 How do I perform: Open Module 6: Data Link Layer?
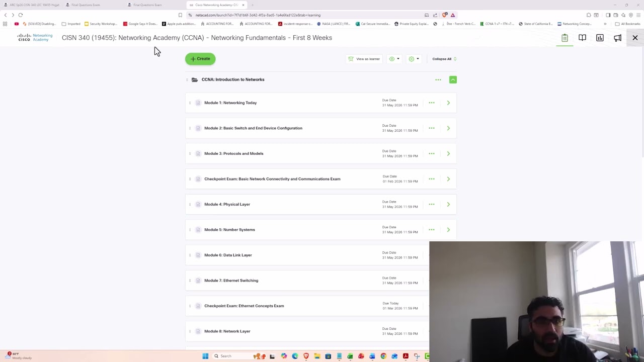click(228, 255)
